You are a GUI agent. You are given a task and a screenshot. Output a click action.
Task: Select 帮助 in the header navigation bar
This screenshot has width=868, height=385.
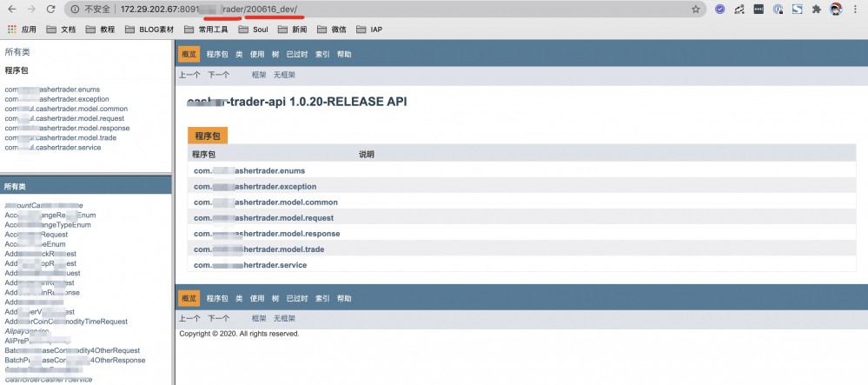point(344,54)
